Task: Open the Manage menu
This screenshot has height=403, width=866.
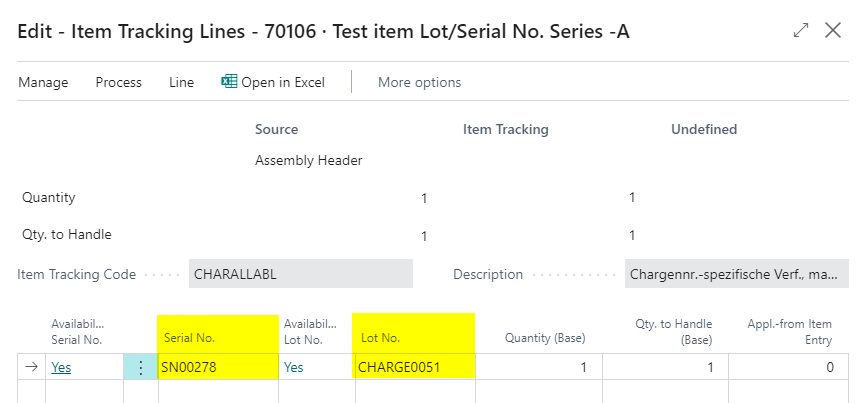Action: (x=43, y=82)
